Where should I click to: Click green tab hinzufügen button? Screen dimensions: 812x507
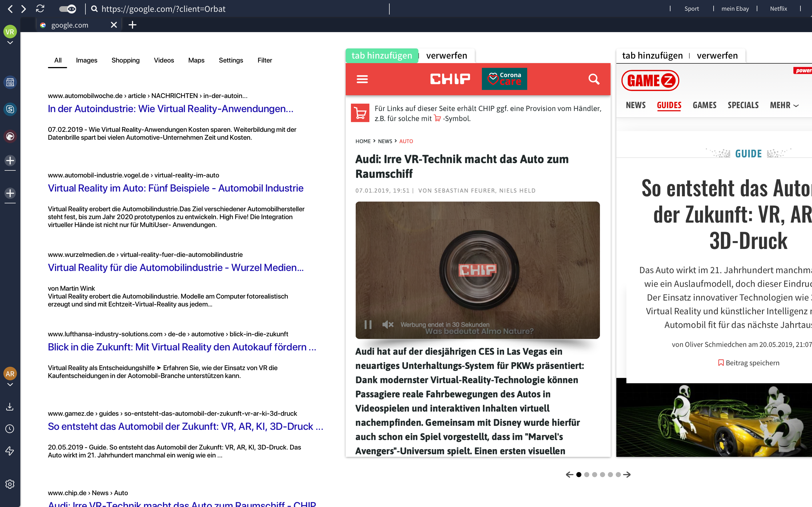381,56
